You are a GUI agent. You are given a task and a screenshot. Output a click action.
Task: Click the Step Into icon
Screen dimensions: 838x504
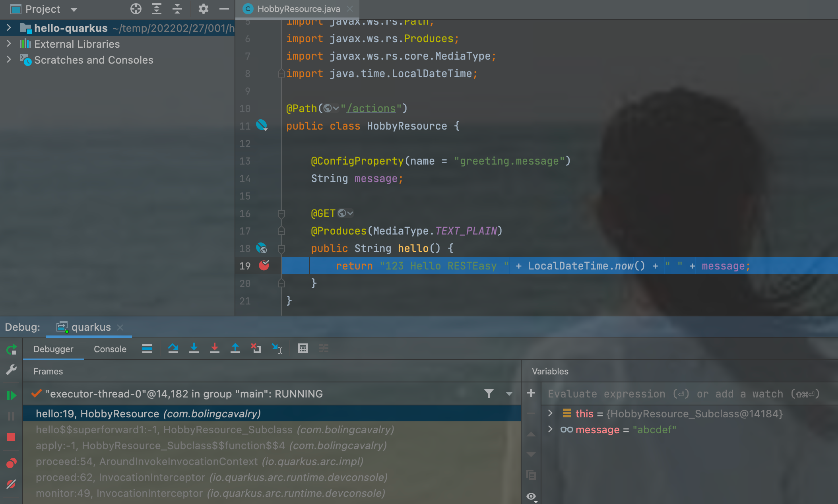coord(194,349)
